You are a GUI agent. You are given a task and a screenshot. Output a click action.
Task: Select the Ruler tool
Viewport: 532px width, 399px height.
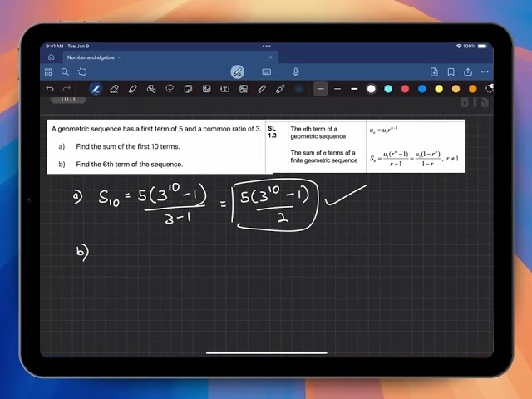click(262, 89)
